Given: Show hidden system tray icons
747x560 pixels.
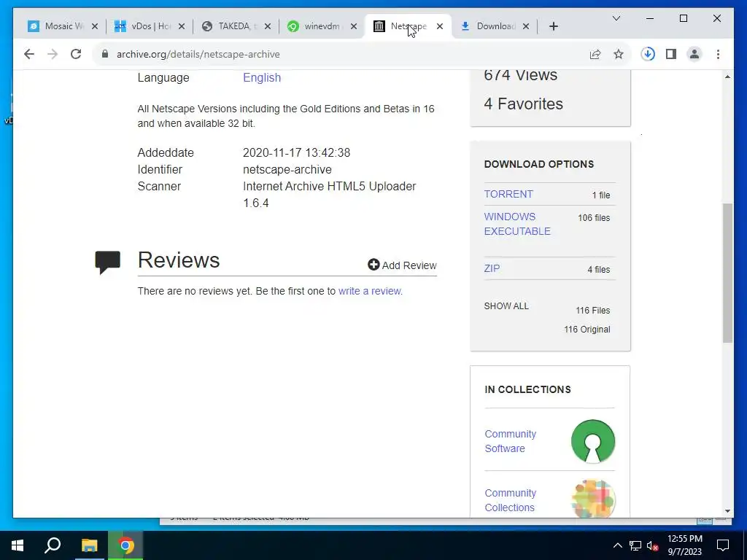Looking at the screenshot, I should tap(617, 545).
